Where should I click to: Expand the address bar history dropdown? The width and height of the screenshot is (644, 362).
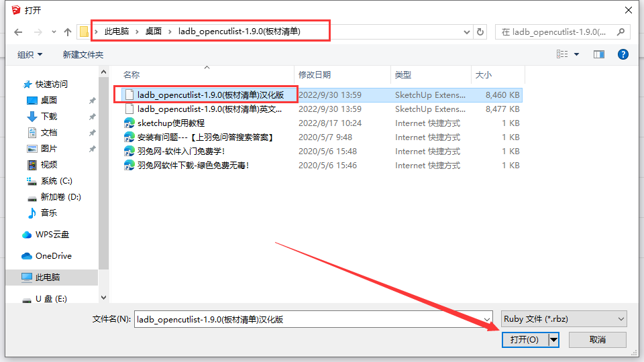click(467, 32)
